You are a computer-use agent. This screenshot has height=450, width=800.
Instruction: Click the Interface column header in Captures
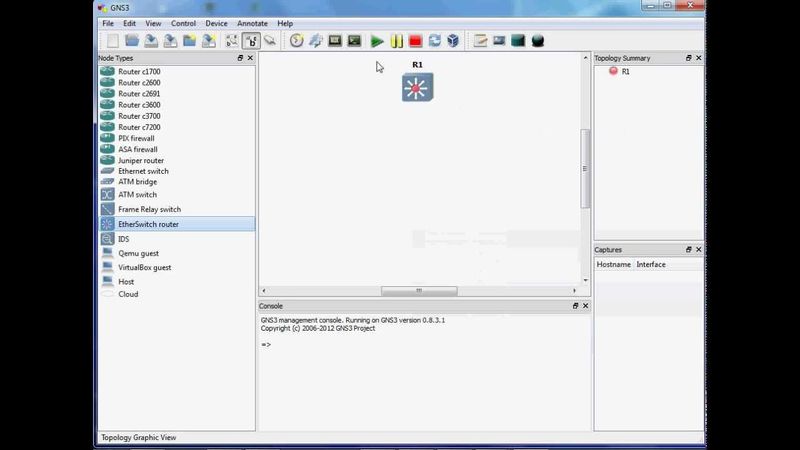[x=651, y=264]
